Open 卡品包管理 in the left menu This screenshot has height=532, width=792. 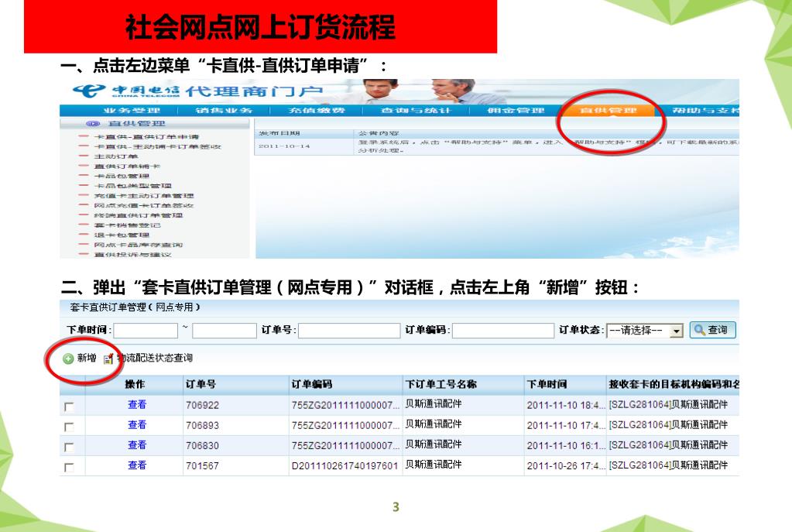122,177
